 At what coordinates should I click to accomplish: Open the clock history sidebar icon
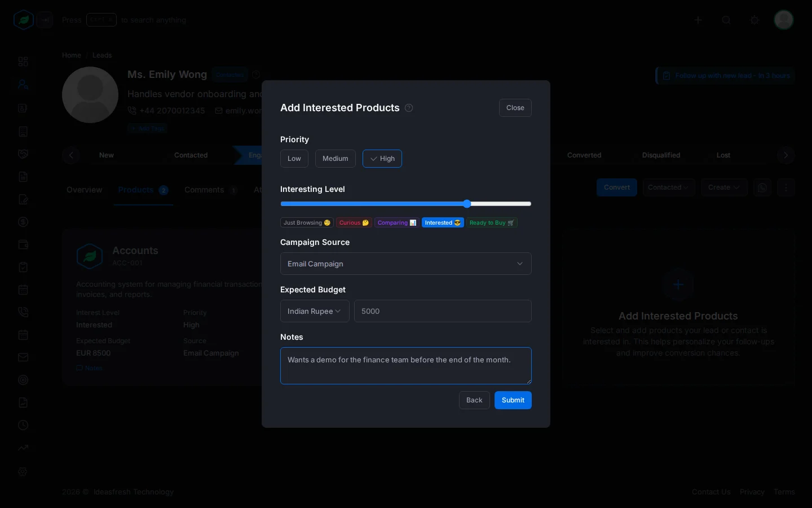coord(23,425)
